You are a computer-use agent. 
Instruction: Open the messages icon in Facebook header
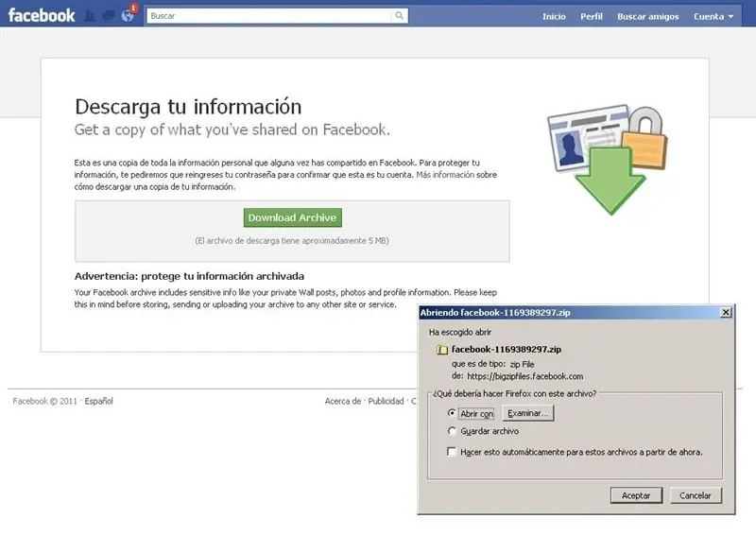click(x=109, y=16)
